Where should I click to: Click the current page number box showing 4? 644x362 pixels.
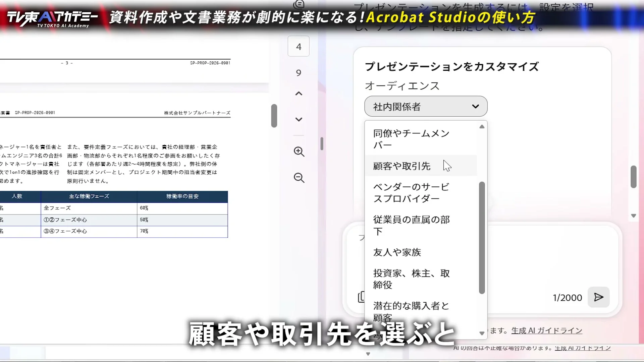(x=299, y=47)
